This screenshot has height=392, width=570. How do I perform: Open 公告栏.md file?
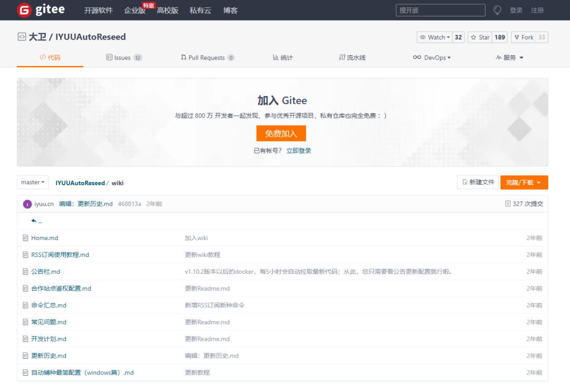(45, 271)
